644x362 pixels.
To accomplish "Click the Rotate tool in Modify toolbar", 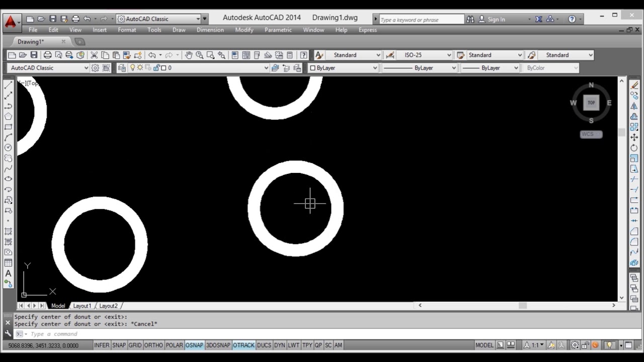I will point(634,148).
